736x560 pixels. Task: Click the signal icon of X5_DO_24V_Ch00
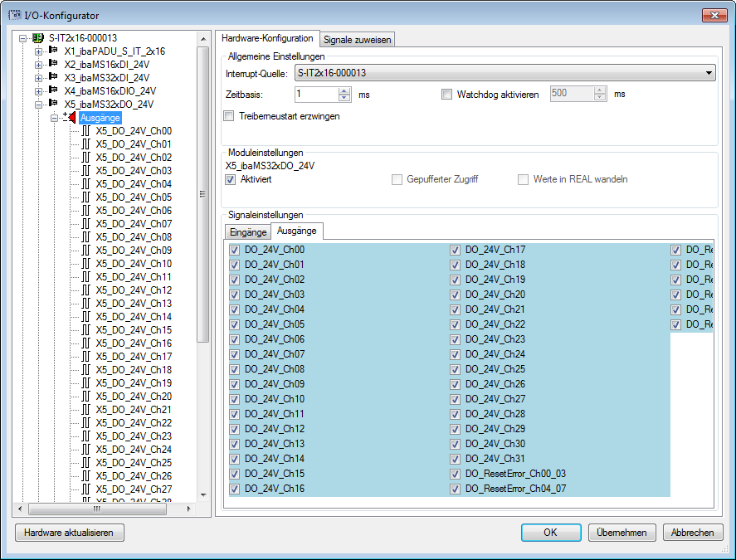tap(85, 131)
